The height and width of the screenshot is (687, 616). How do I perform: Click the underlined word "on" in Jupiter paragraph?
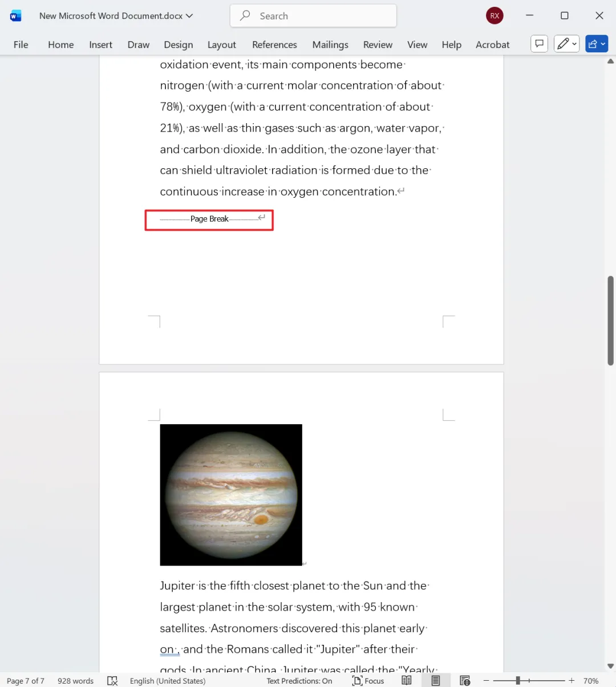167,649
